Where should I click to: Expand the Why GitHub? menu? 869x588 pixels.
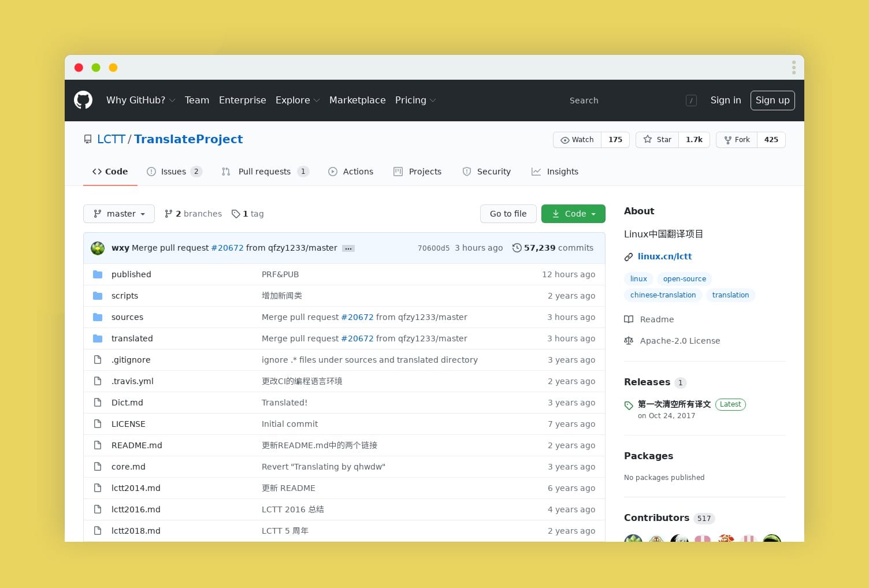click(x=140, y=100)
